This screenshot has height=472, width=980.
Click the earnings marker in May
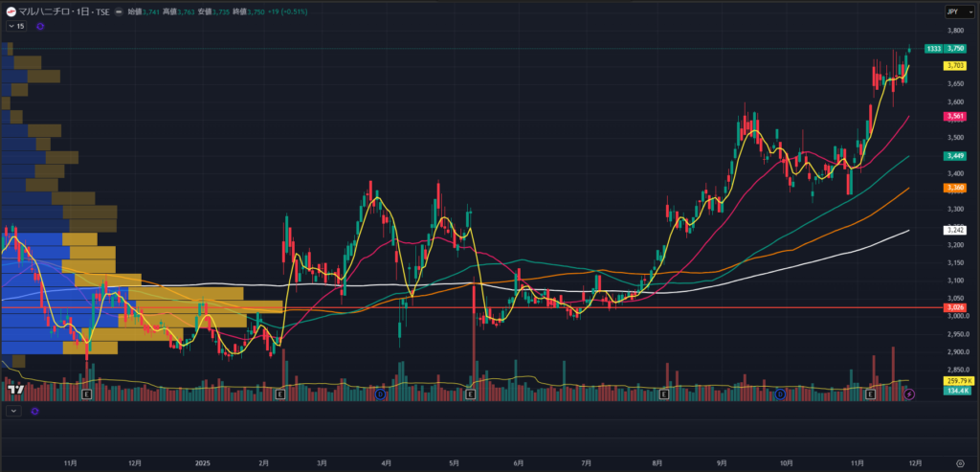[470, 393]
